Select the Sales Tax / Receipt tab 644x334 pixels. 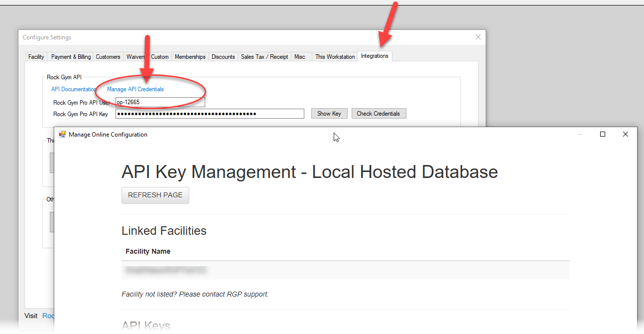[264, 57]
